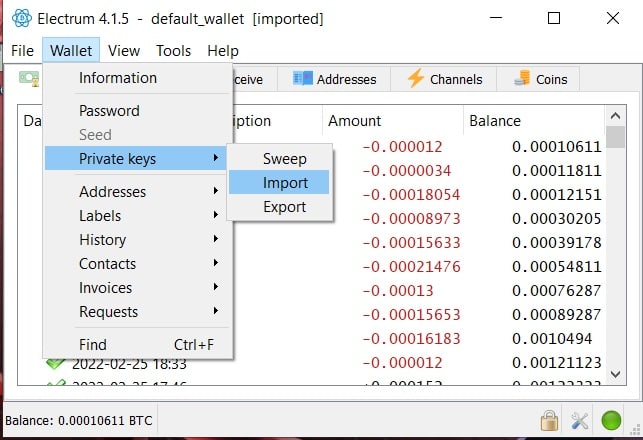Choose Password in Wallet menu
Screen dimensions: 643x440
pos(138,111)
